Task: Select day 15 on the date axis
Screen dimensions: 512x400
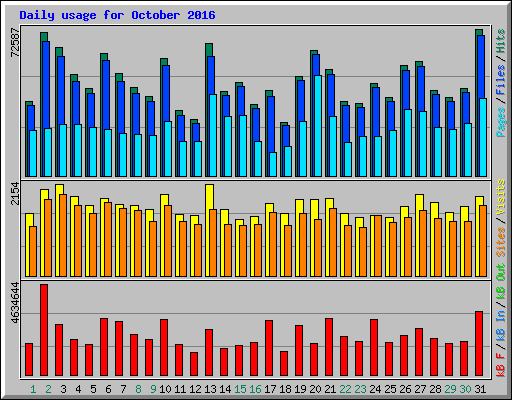Action: point(240,389)
